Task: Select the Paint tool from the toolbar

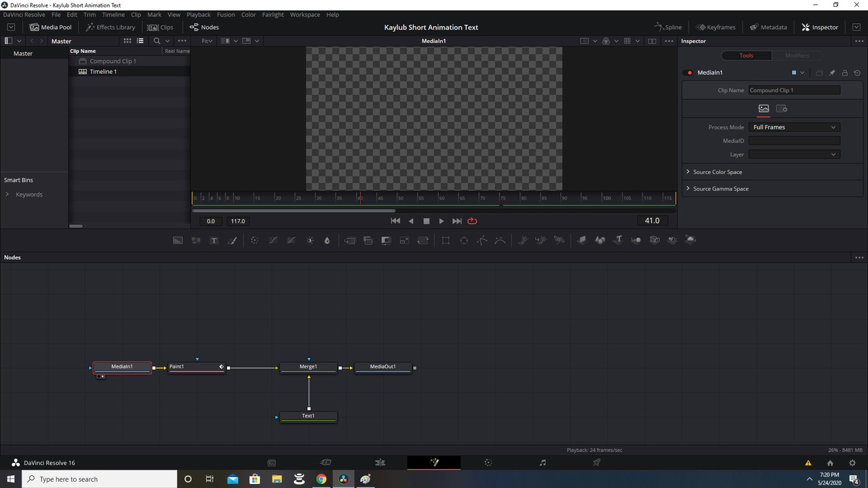Action: (x=233, y=240)
